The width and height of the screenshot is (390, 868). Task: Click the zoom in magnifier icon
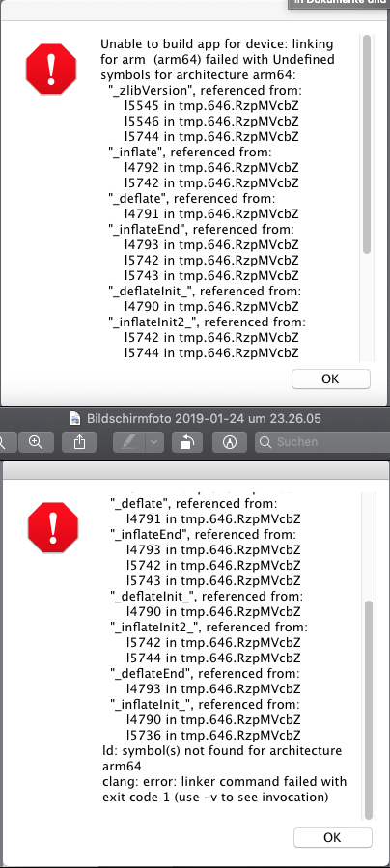point(36,442)
